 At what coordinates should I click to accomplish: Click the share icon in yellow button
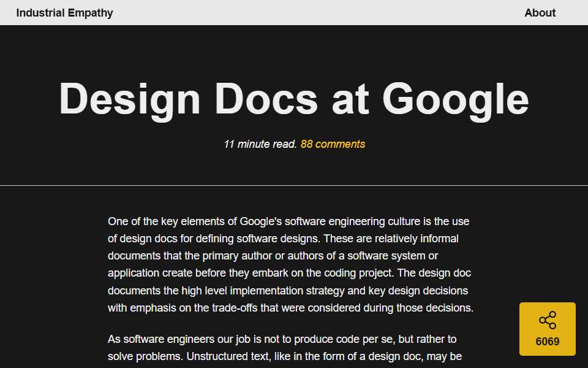pos(548,320)
